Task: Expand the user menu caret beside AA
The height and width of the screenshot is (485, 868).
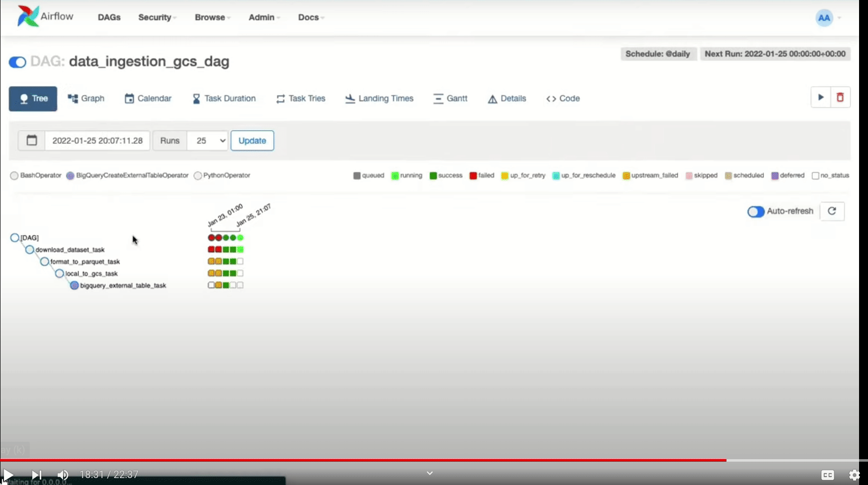Action: click(839, 18)
